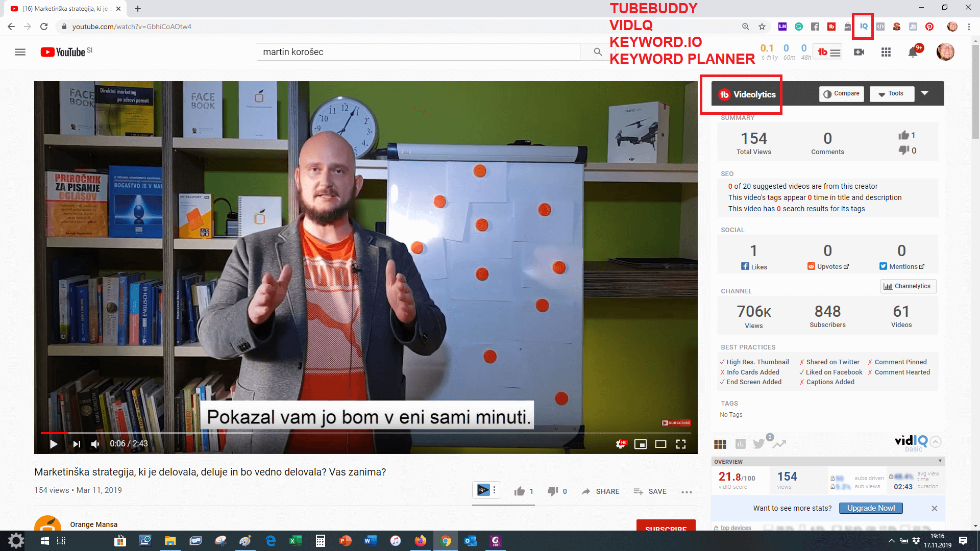
Task: Click the create video camera icon
Action: 859,52
